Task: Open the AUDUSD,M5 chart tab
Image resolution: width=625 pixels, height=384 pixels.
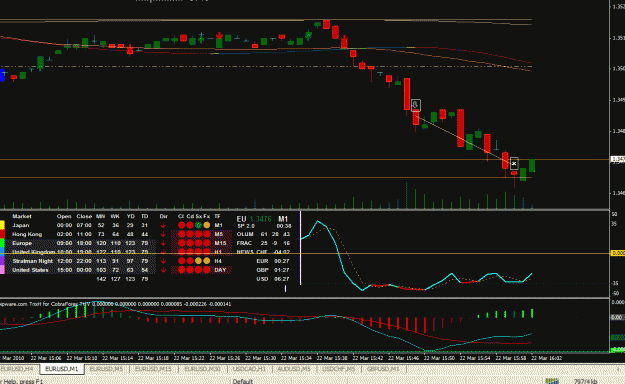Action: click(x=294, y=369)
